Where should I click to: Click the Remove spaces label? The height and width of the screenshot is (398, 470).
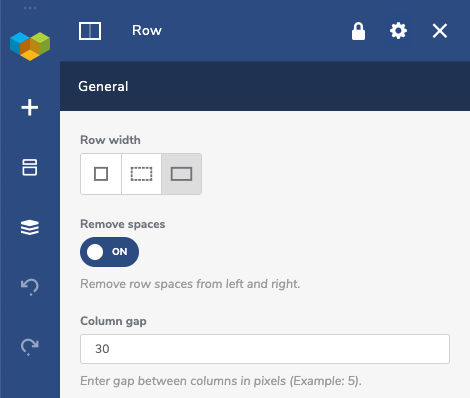(x=123, y=224)
